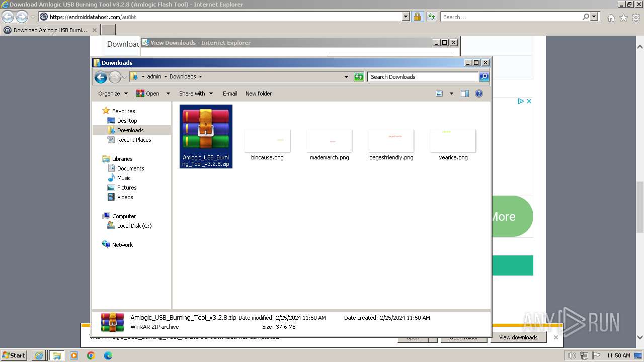Refresh the Downloads folder view

[359, 77]
